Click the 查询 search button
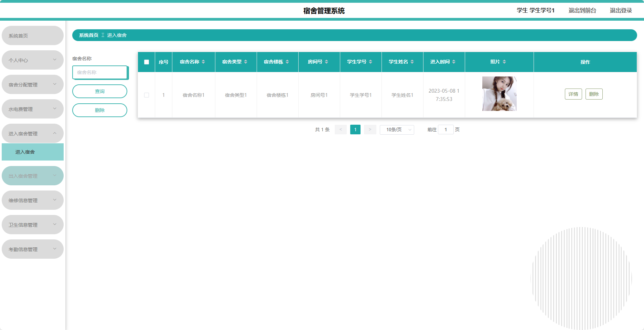The image size is (644, 330). click(100, 91)
